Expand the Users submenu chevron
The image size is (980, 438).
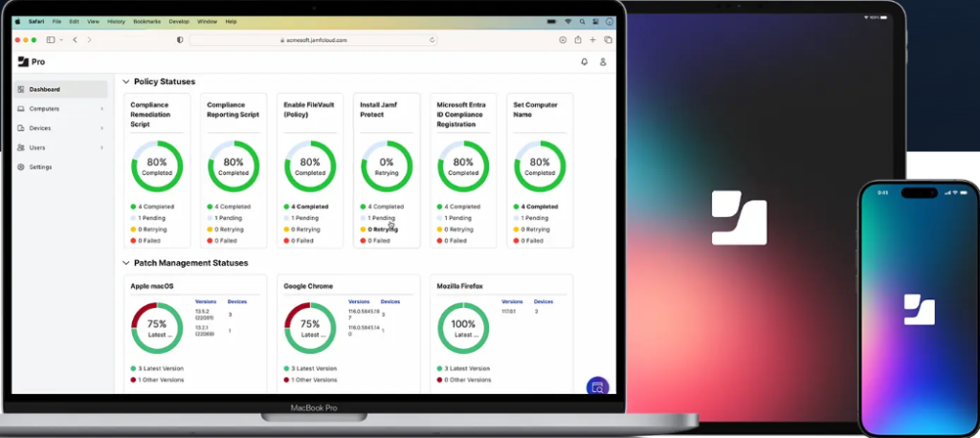pos(101,147)
